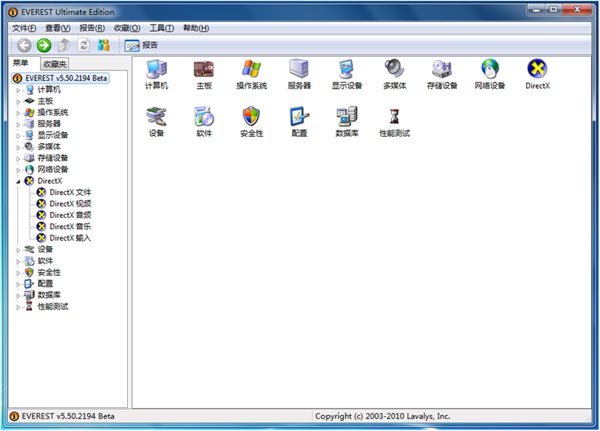Open the 性能测试 hourglass icon
The image size is (600, 431).
pyautogui.click(x=394, y=117)
